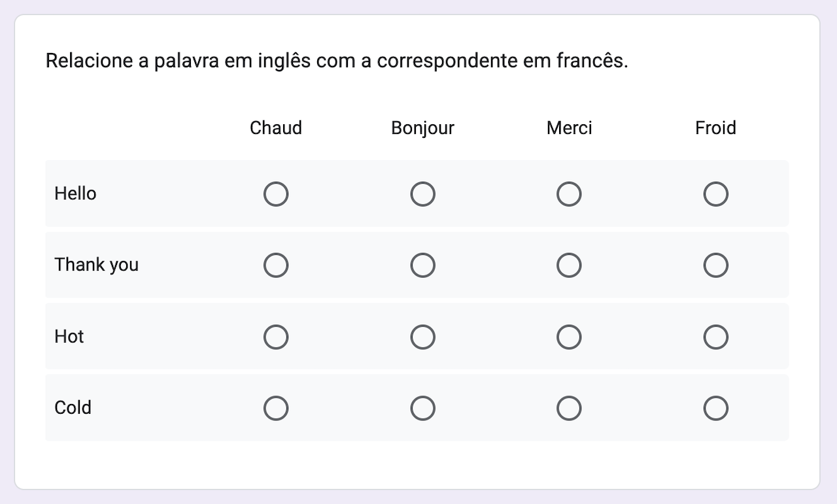The height and width of the screenshot is (504, 837).
Task: Choose Froid for the Thank you row
Action: click(715, 265)
